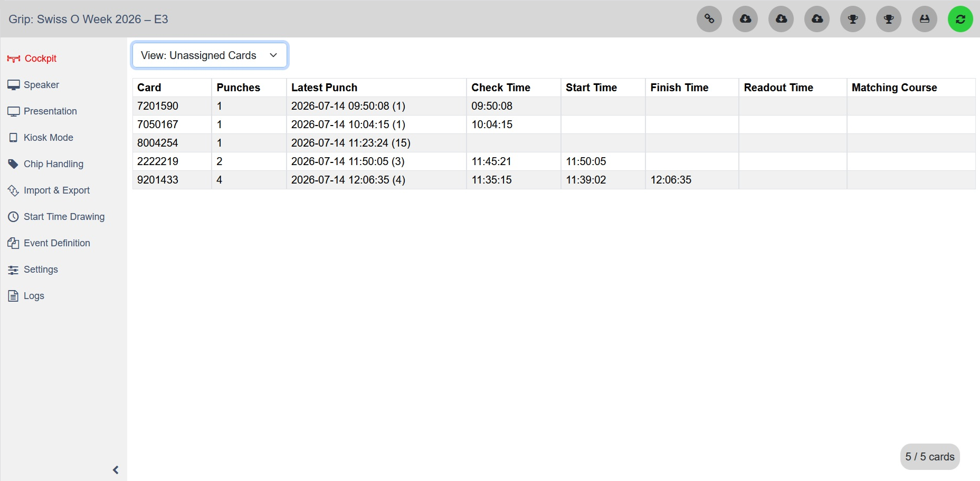Switch to Kiosk Mode
This screenshot has height=481, width=980.
coord(41,138)
